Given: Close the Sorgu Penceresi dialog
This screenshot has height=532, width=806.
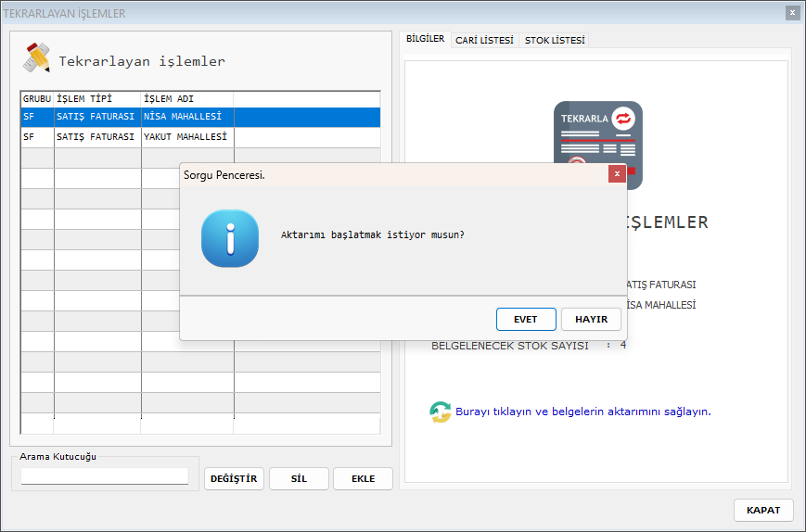Looking at the screenshot, I should (616, 174).
